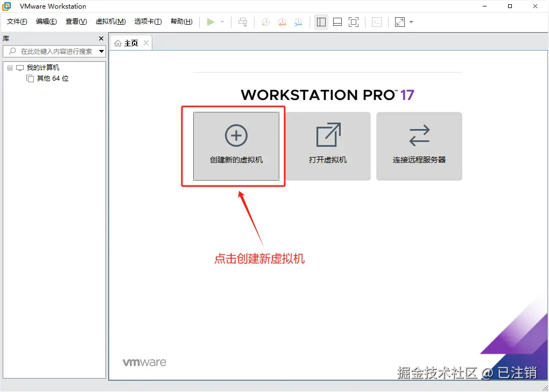Open the power options dropdown arrow
The width and height of the screenshot is (549, 392).
(222, 22)
